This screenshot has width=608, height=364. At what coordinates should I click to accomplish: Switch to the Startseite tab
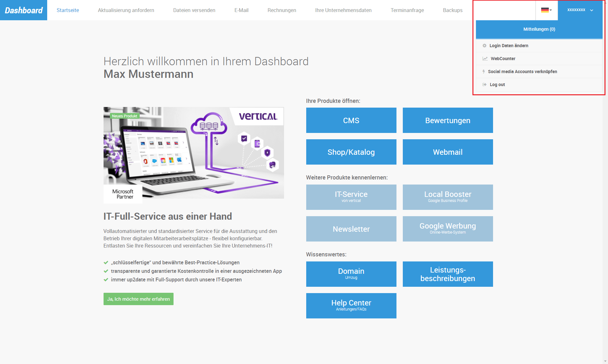(x=68, y=10)
